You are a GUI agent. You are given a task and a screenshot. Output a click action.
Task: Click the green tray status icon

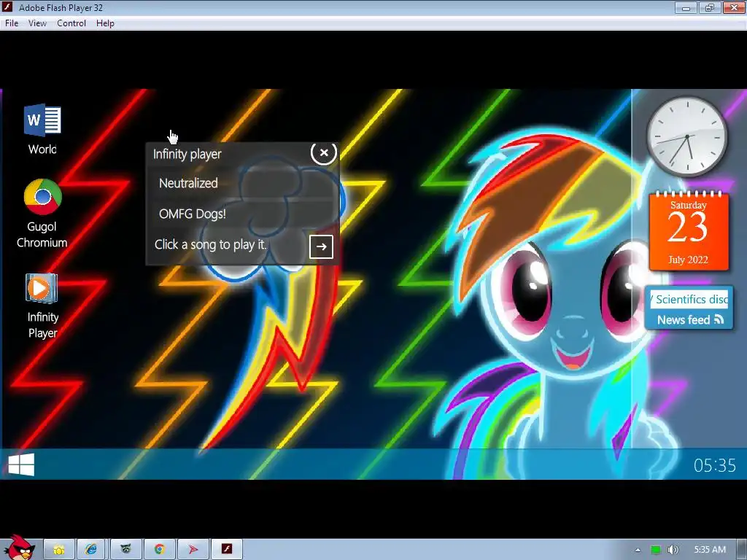656,550
